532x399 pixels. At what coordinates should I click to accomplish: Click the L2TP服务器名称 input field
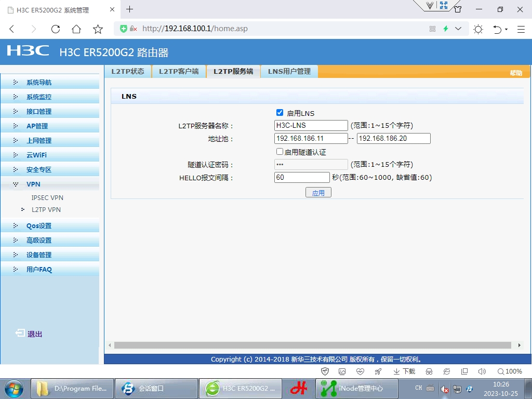tap(311, 125)
